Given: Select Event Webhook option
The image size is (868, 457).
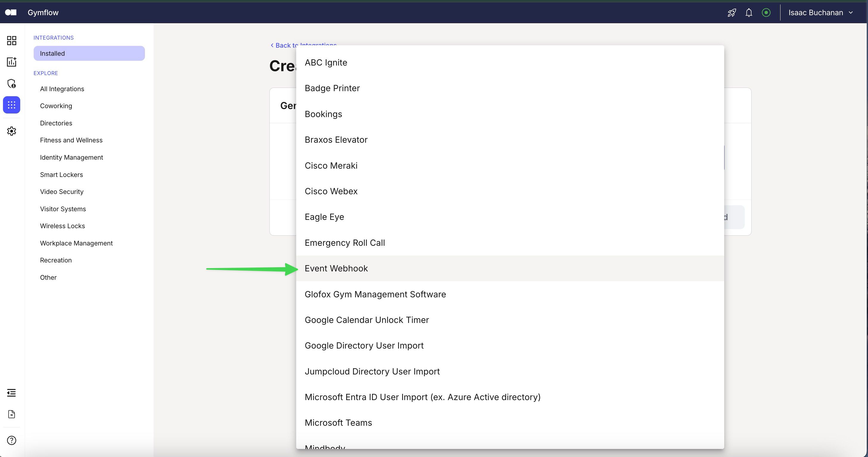Looking at the screenshot, I should (x=510, y=268).
